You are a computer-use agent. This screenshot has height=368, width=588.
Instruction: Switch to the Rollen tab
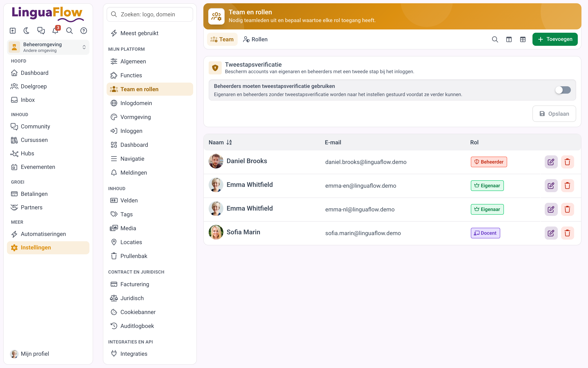click(x=255, y=39)
